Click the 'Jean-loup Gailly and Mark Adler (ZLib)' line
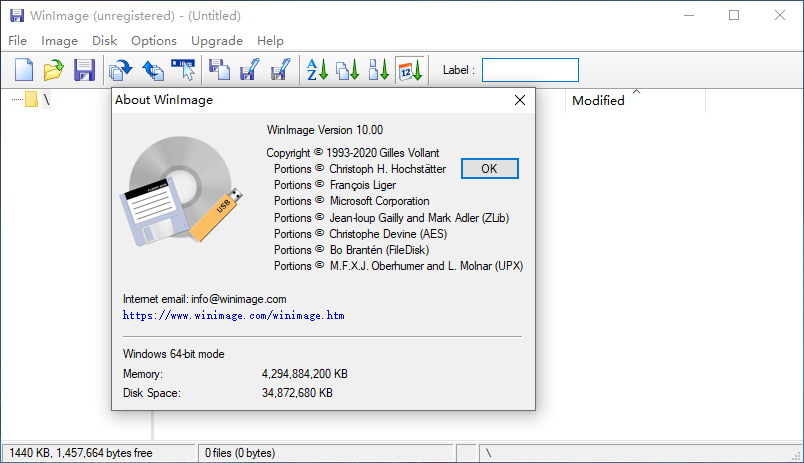This screenshot has height=463, width=804. [x=392, y=218]
